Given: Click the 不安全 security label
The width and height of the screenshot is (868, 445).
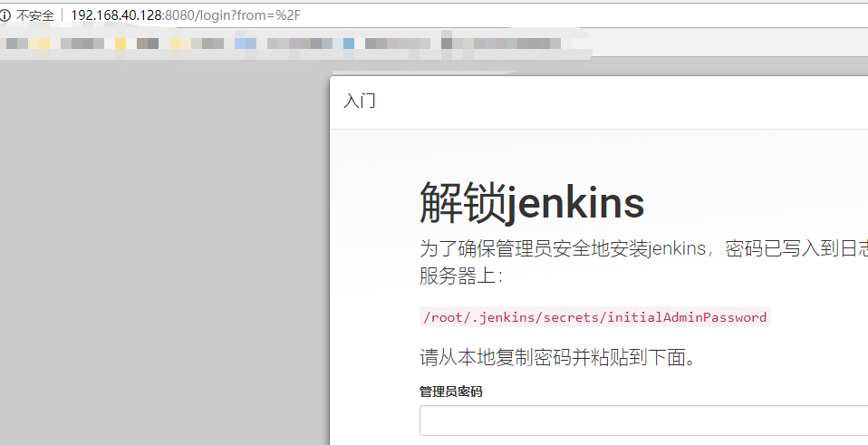Looking at the screenshot, I should point(35,15).
